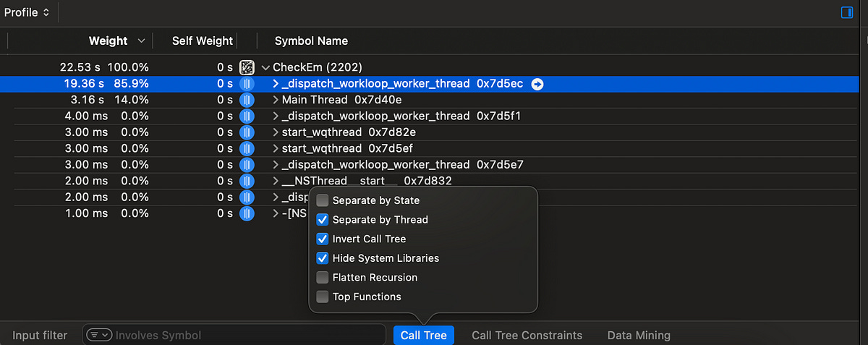868x345 pixels.
Task: Collapse the CheckEm (2202) row
Action: [x=265, y=67]
